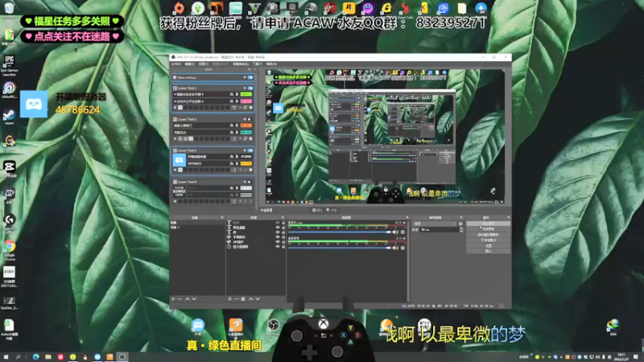Mute the first mixer track speaker icon

395,232
